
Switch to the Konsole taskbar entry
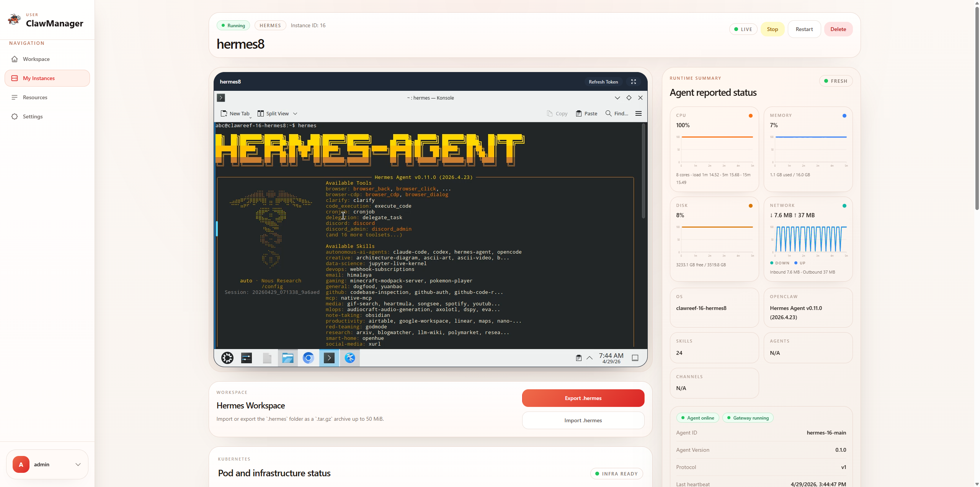point(329,358)
